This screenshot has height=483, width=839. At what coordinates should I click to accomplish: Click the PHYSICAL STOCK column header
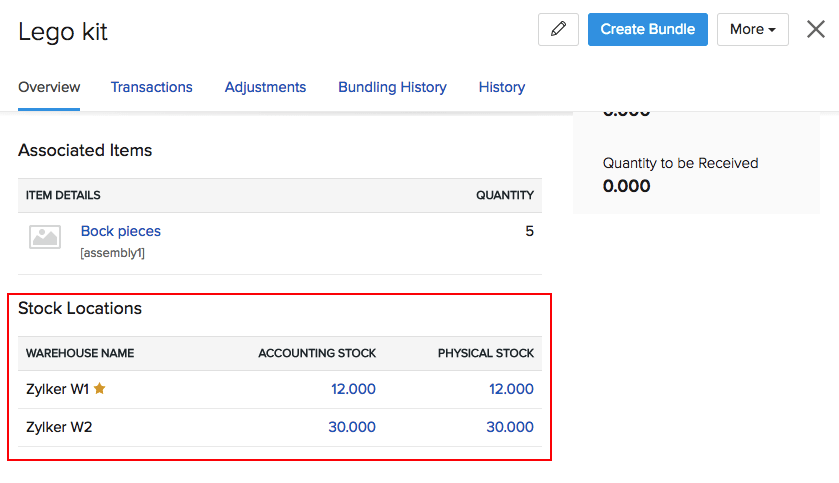(x=486, y=353)
